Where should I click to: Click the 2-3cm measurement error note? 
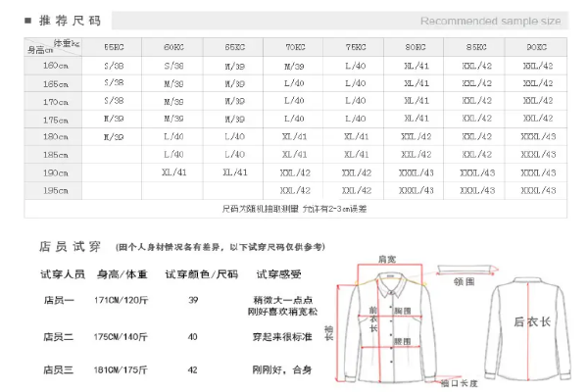tap(294, 209)
